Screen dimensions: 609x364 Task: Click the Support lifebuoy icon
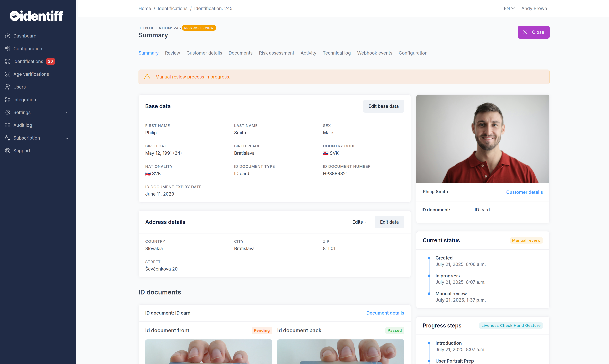[x=8, y=151]
